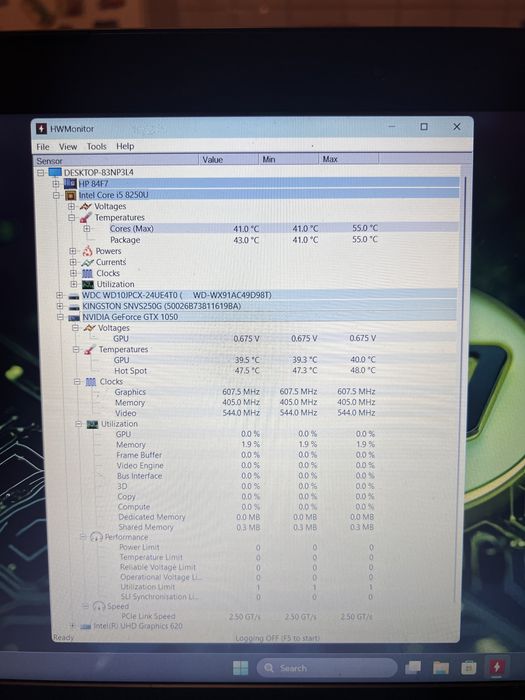Click the GPU Clocks icon
525x700 pixels.
click(91, 382)
